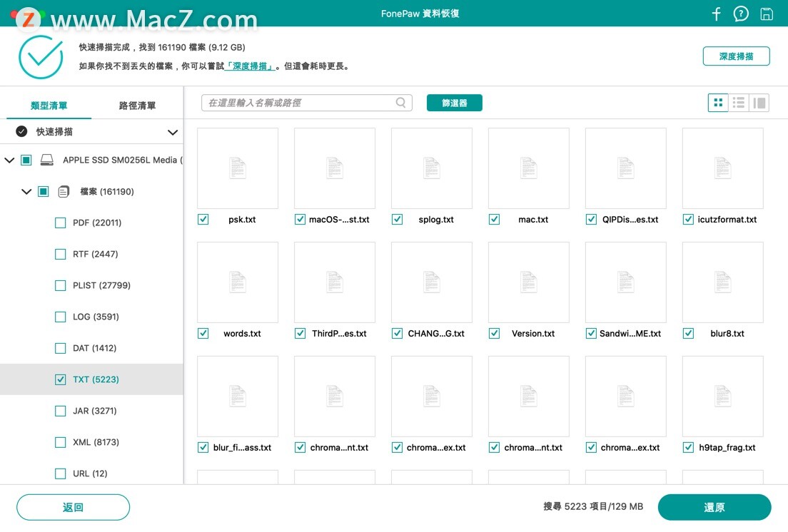
Task: Uncheck the h9tap_frag.txt file checkbox
Action: [689, 447]
